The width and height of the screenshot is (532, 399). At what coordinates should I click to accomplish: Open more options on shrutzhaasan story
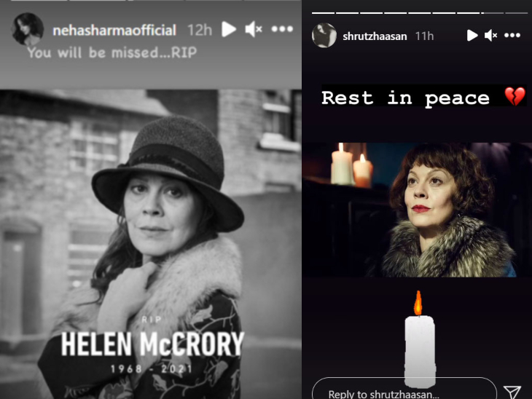[512, 35]
